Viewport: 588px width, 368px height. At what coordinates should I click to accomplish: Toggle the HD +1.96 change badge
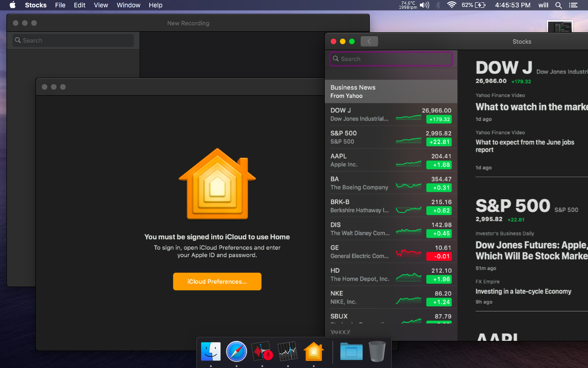pos(439,279)
